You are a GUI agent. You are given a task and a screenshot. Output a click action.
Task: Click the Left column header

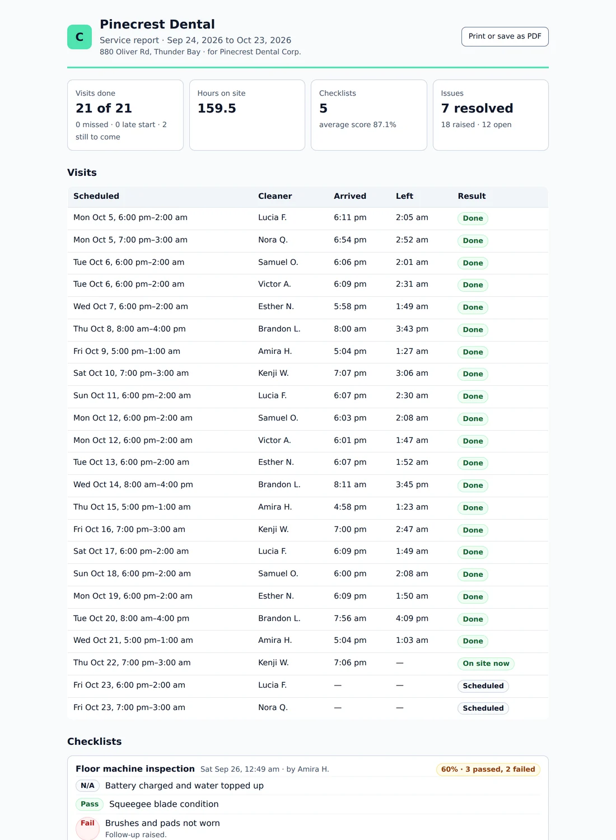click(404, 196)
